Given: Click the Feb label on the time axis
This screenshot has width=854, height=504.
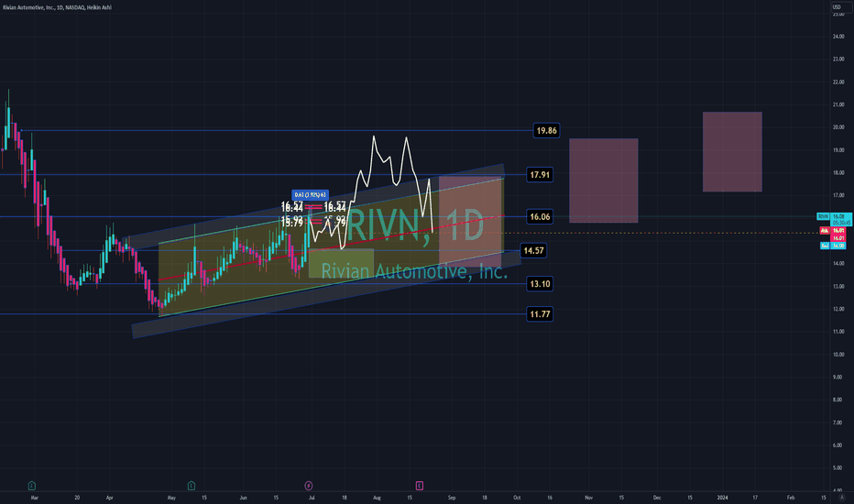Looking at the screenshot, I should point(791,498).
